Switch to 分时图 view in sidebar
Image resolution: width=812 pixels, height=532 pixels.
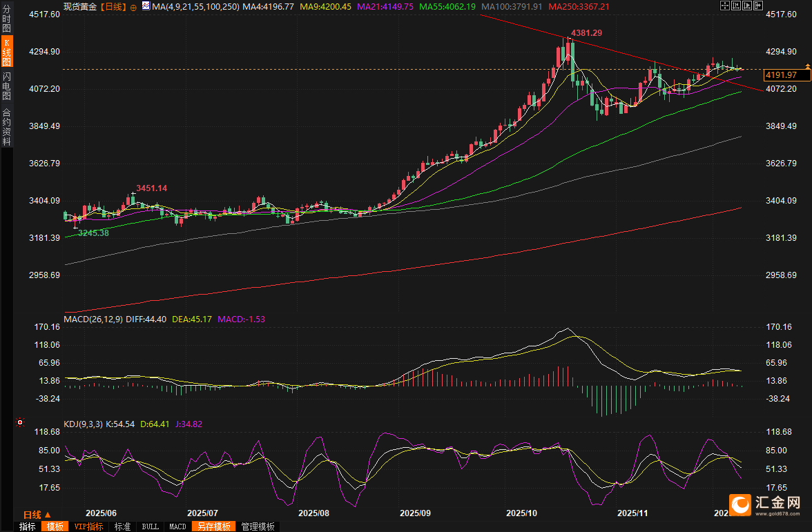pos(7,19)
